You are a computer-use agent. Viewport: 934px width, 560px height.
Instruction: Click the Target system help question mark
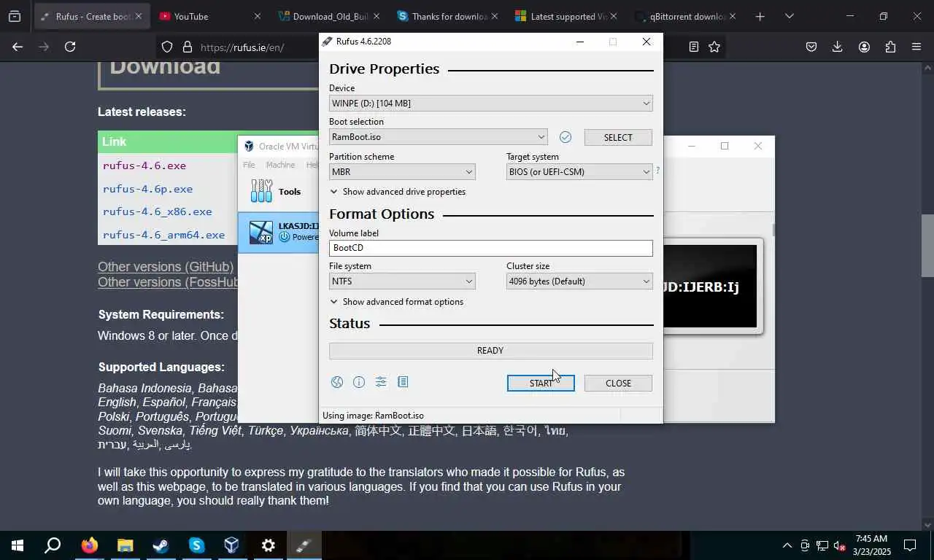(x=657, y=171)
